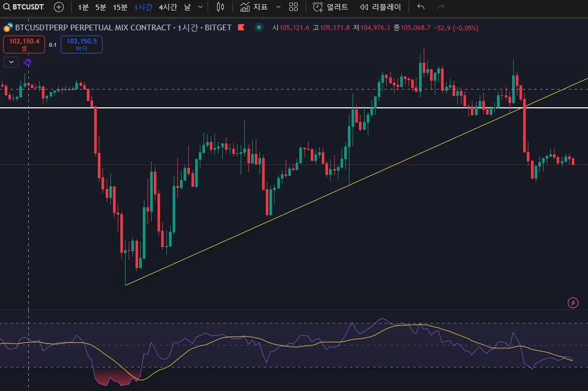
Task: Open the chart layout grid selector
Action: click(293, 7)
